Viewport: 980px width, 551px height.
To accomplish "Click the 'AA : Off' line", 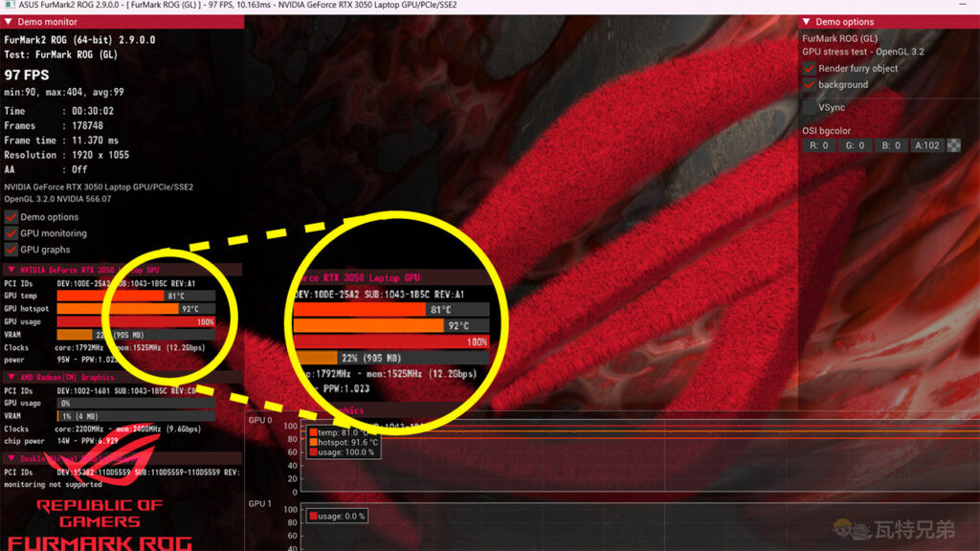I will tap(46, 169).
